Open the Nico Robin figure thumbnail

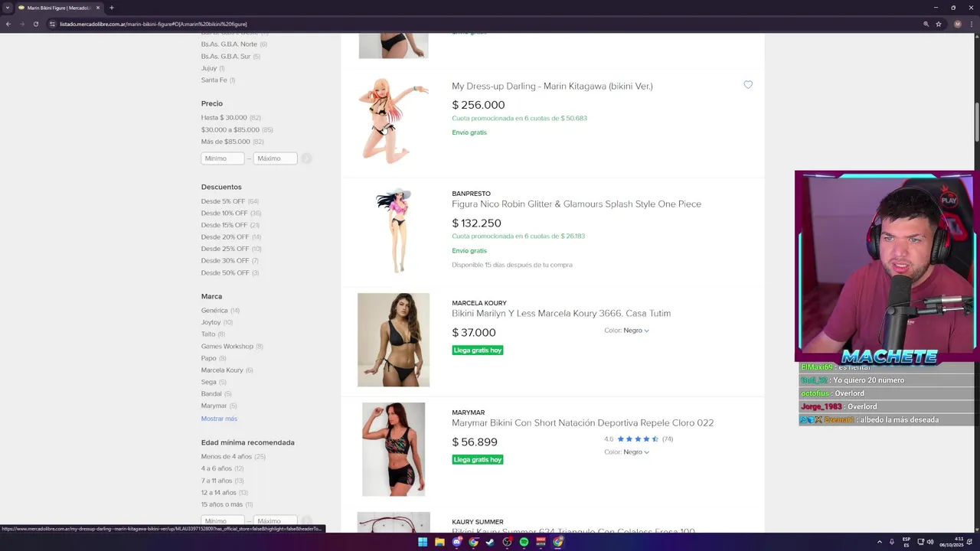(394, 230)
